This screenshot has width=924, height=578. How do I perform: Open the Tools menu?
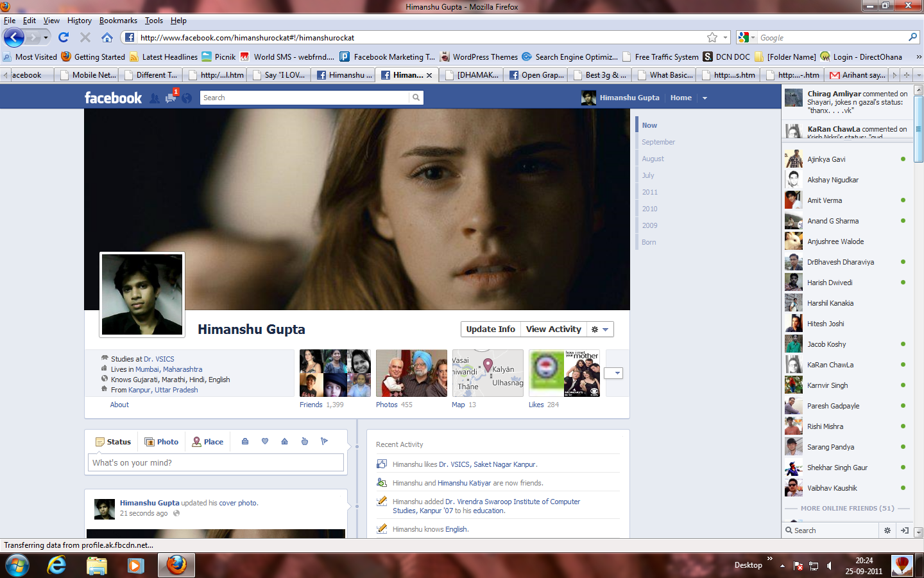click(x=153, y=21)
